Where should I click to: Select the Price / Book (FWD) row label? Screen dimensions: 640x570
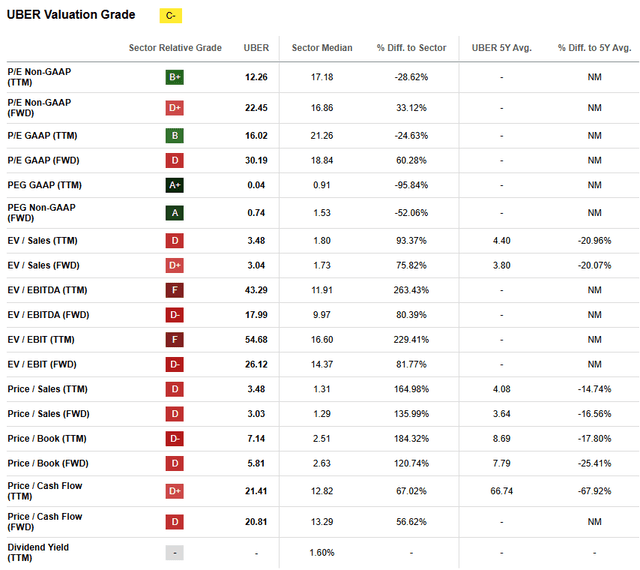pyautogui.click(x=48, y=463)
